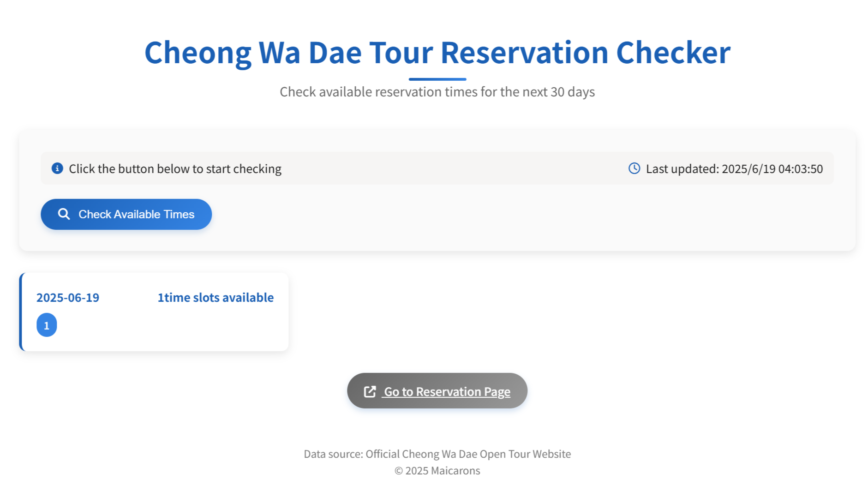The image size is (868, 492).
Task: Click the blue left edge of date card
Action: (20, 312)
